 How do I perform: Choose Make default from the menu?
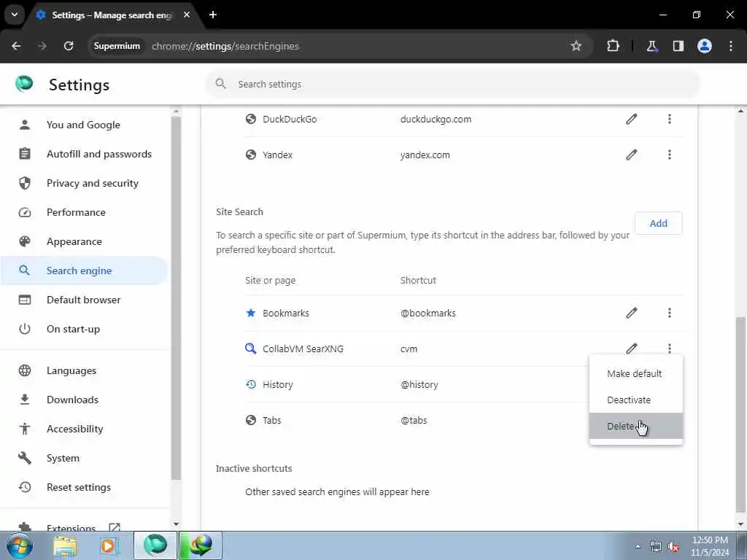636,374
